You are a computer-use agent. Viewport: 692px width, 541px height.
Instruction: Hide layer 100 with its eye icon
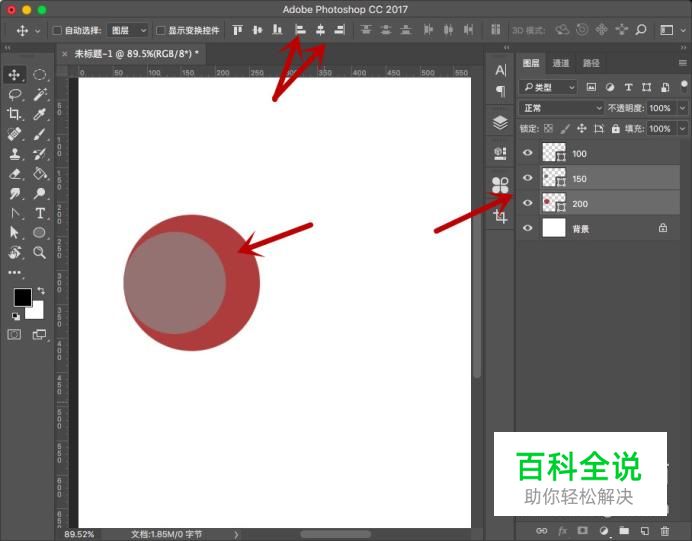(527, 153)
